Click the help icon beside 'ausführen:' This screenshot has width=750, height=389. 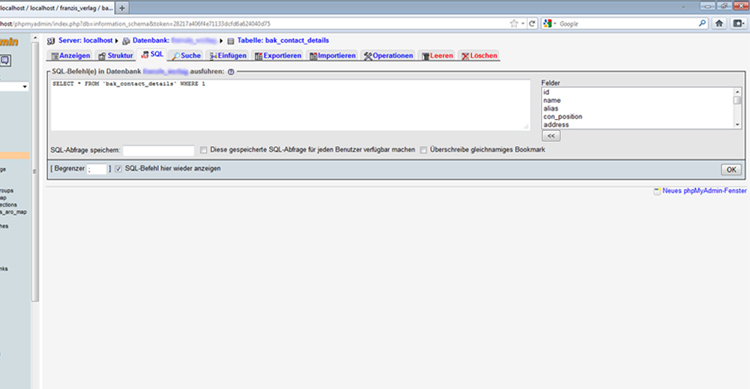(x=231, y=72)
